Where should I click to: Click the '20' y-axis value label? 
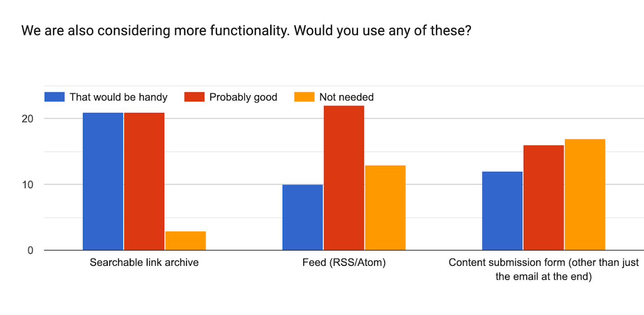pos(28,118)
